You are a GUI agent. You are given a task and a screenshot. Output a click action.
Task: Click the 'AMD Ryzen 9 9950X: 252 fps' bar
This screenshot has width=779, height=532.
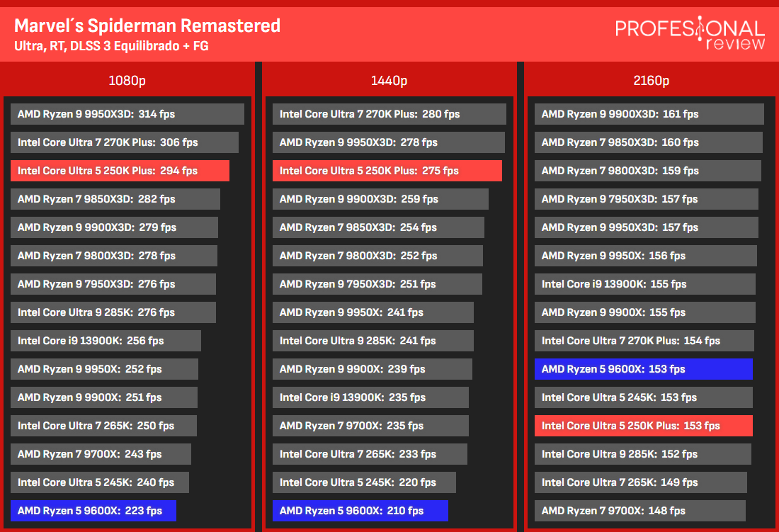point(104,369)
